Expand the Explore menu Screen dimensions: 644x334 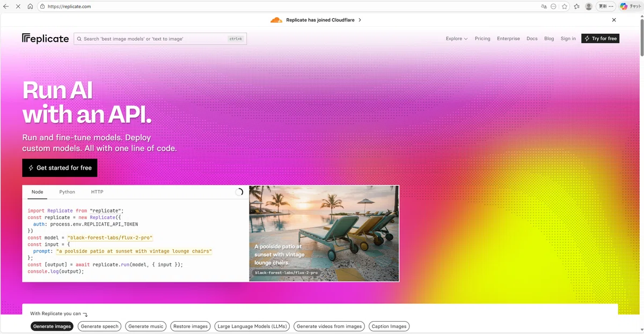[457, 39]
